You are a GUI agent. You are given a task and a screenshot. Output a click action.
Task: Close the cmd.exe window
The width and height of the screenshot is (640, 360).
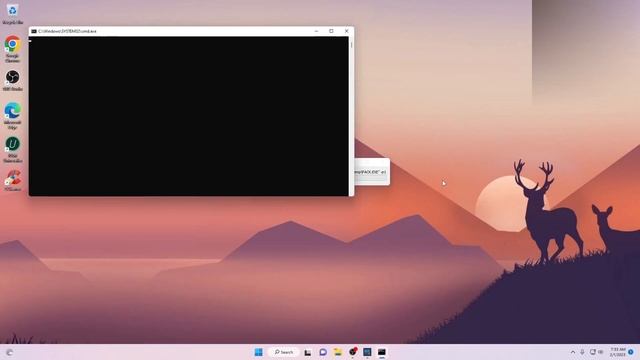[x=347, y=31]
